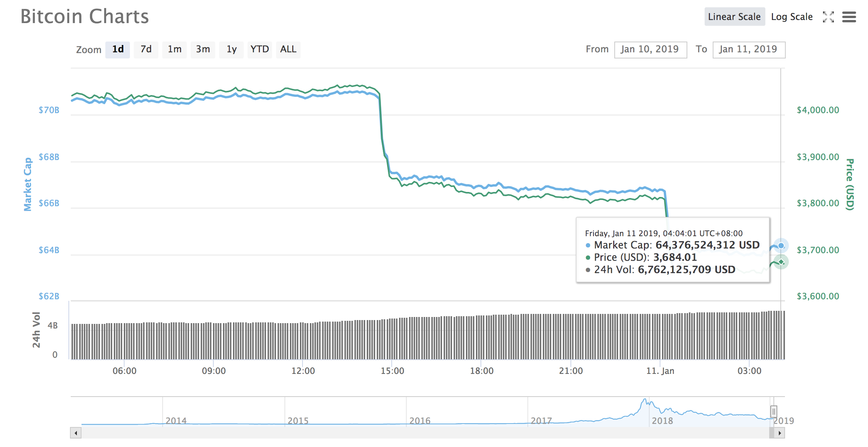Viewport: 868px width, 447px height.
Task: Click the Price (USD) axis title
Action: [850, 184]
